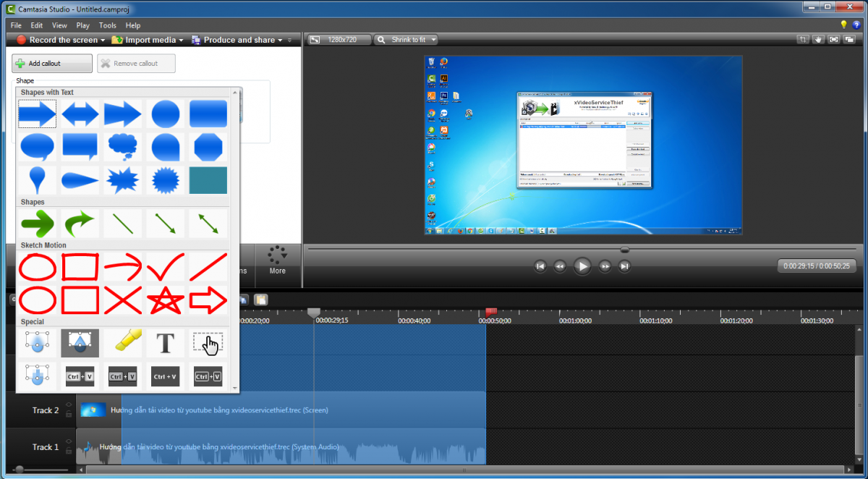This screenshot has height=479, width=868.
Task: Choose the red sketch star shape
Action: click(x=165, y=300)
